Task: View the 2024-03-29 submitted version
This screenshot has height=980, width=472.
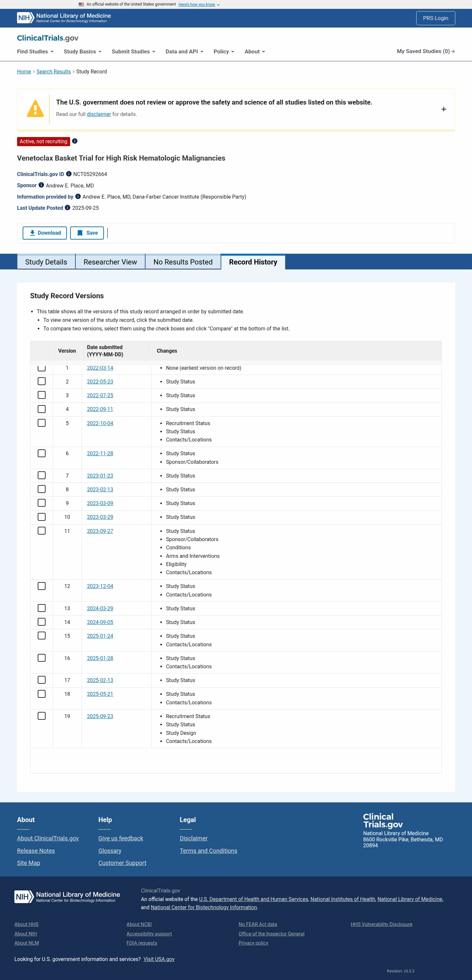Action: tap(100, 608)
